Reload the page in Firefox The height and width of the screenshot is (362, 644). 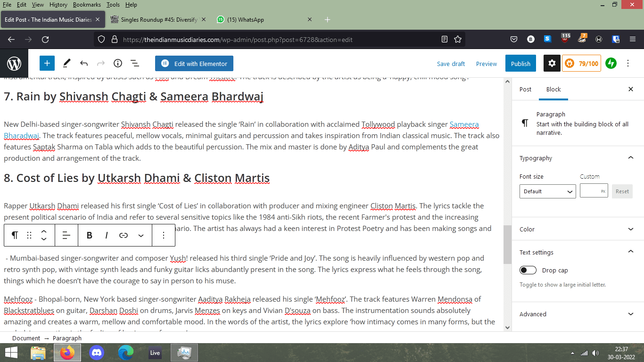tap(45, 40)
